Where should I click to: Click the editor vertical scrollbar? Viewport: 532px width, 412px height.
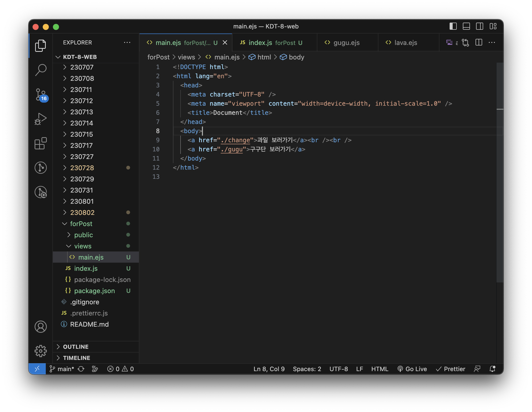coord(500,173)
